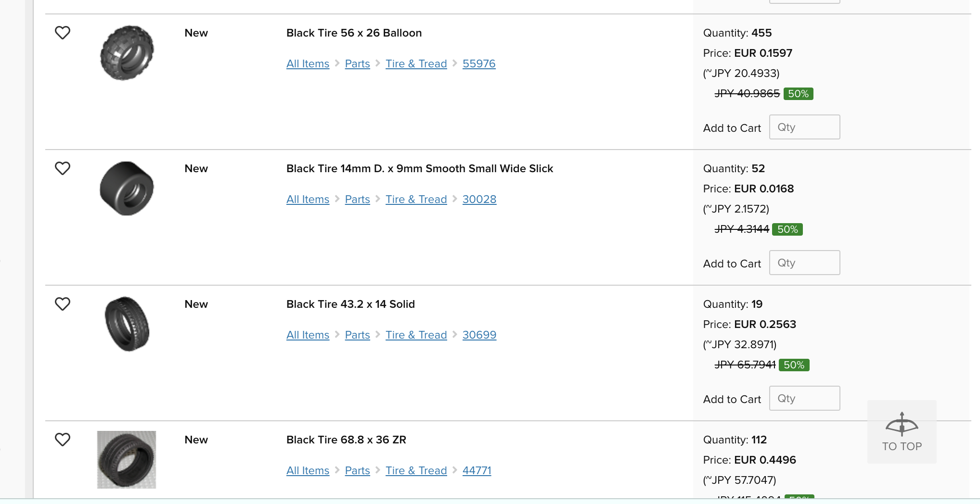Toggle wishlist heart for Black Tire 68.8 x 36 ZR

63,440
